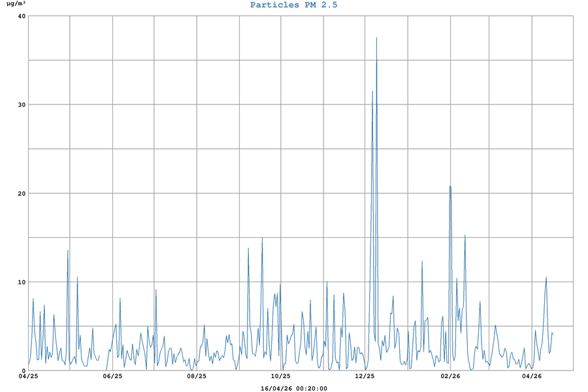Click the timestamp 16/04/26 00:20:00

tap(293, 388)
